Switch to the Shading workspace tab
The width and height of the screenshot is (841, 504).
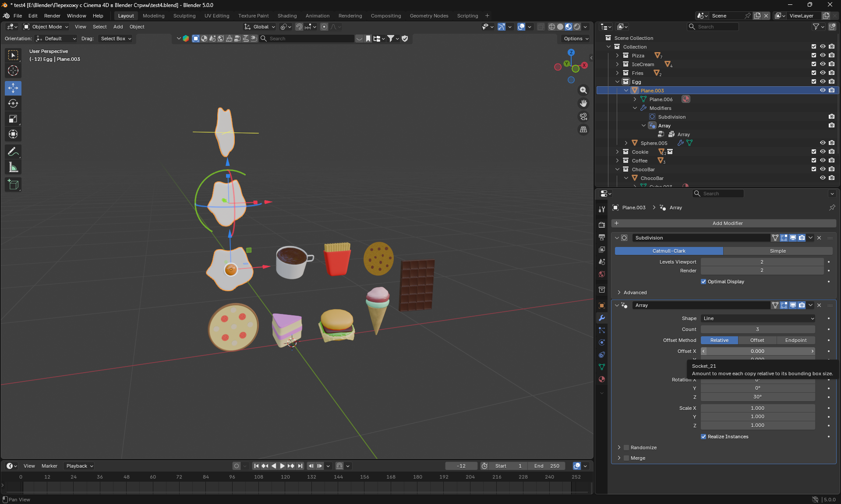(x=287, y=16)
